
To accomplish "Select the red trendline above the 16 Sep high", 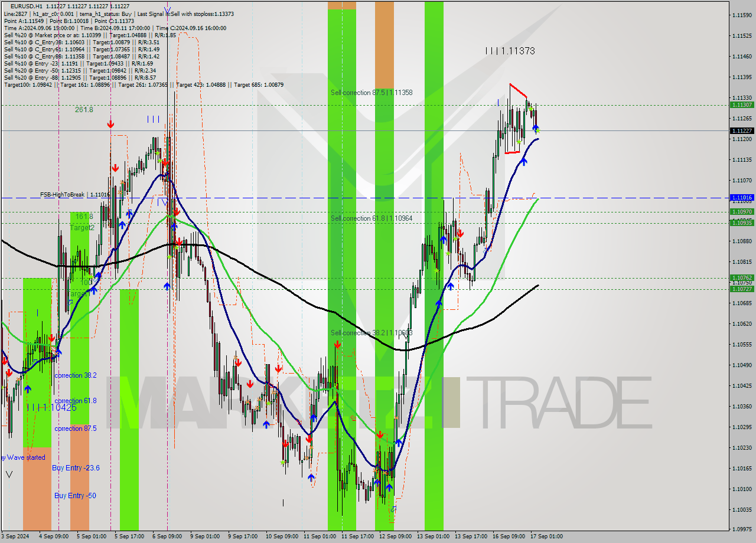I will (x=518, y=91).
